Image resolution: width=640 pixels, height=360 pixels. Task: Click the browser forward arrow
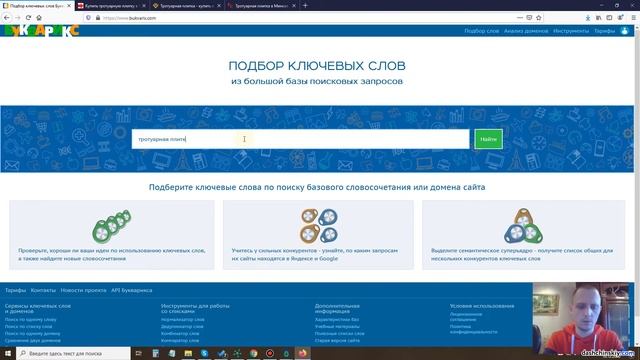pos(18,18)
